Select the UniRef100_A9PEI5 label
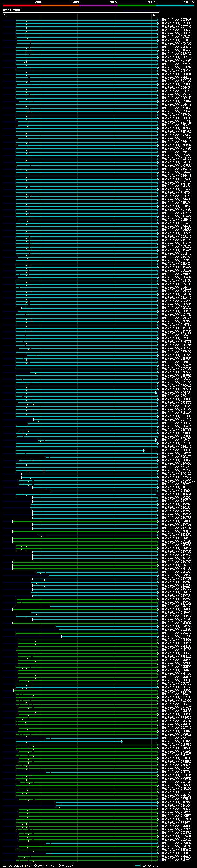 click(x=176, y=77)
